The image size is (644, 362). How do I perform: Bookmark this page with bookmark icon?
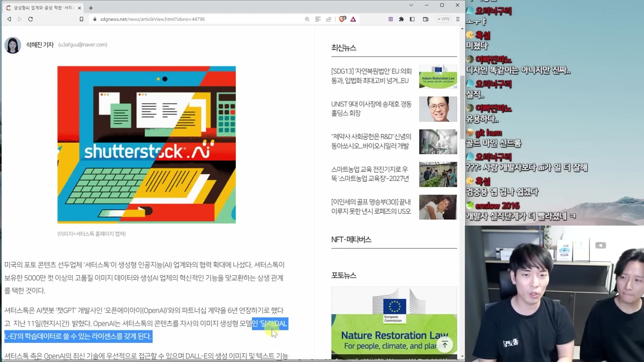click(81, 19)
